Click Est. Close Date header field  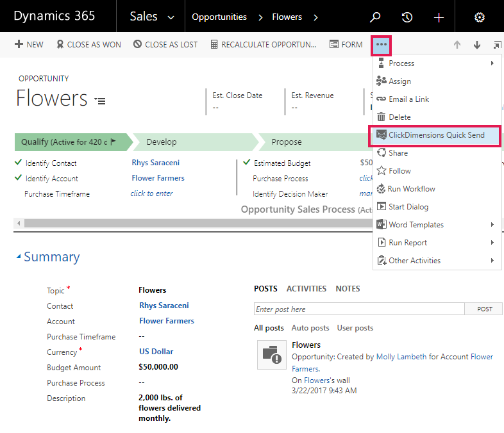(237, 101)
